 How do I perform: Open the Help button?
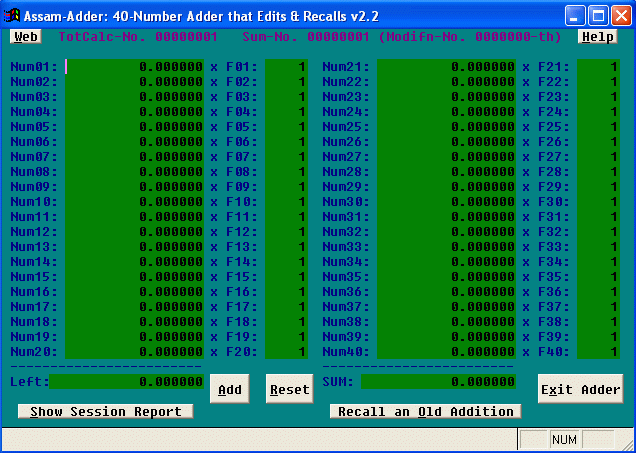(598, 37)
